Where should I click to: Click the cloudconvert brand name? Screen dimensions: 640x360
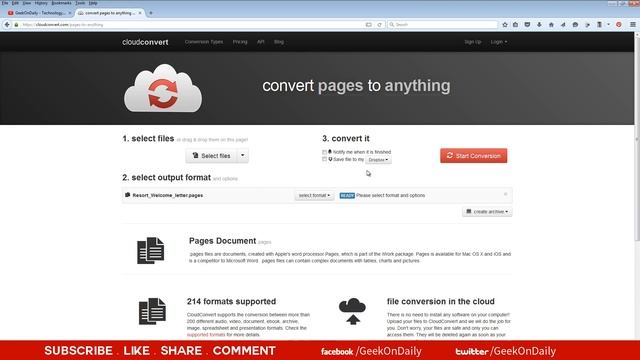click(145, 42)
